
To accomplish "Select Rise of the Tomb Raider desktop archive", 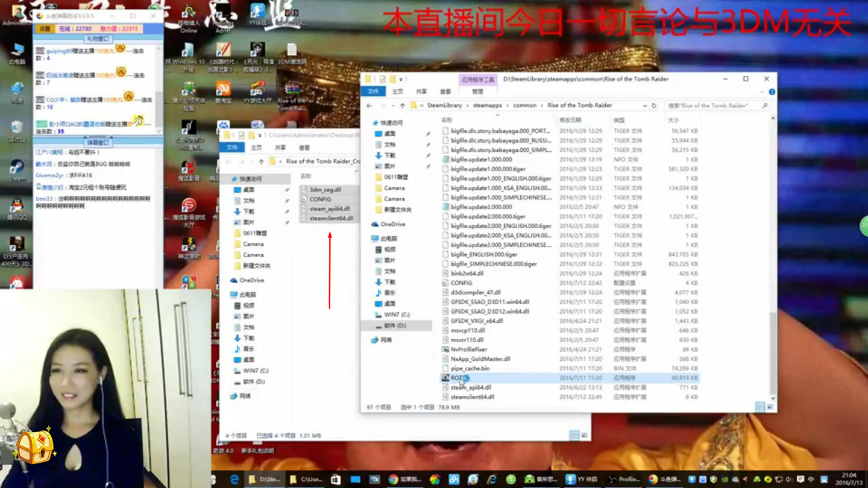I will coord(292,96).
